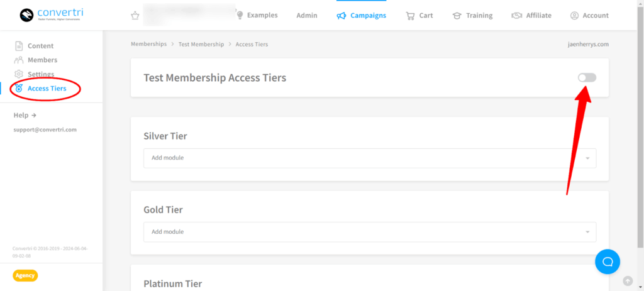This screenshot has width=644, height=291.
Task: Click the Test Membership breadcrumb link
Action: (x=201, y=45)
